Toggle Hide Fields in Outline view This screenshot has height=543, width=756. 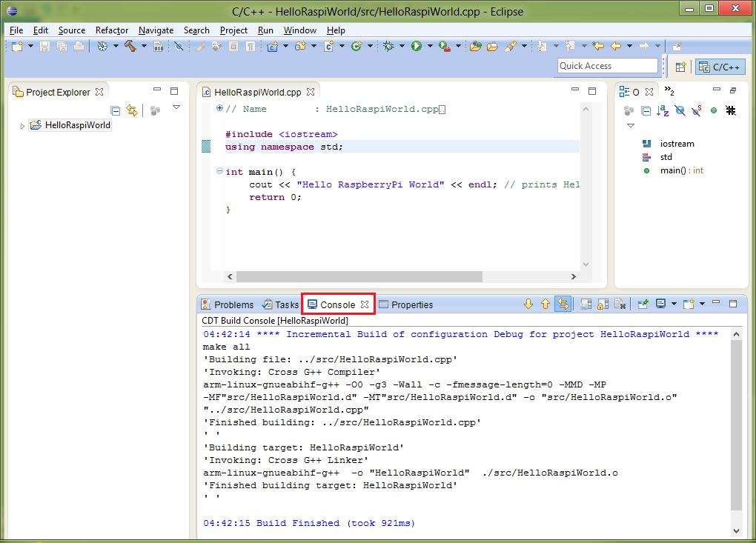(680, 111)
